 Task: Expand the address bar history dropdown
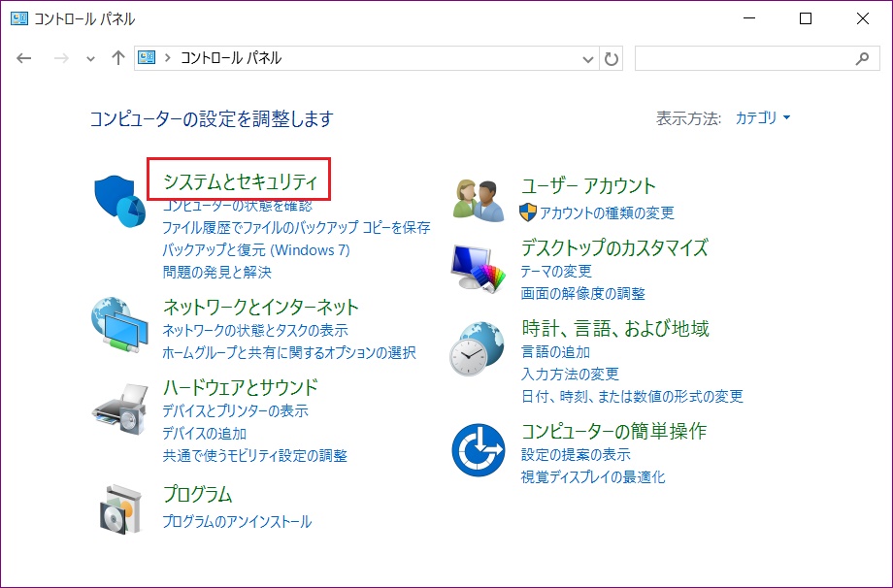tap(588, 58)
